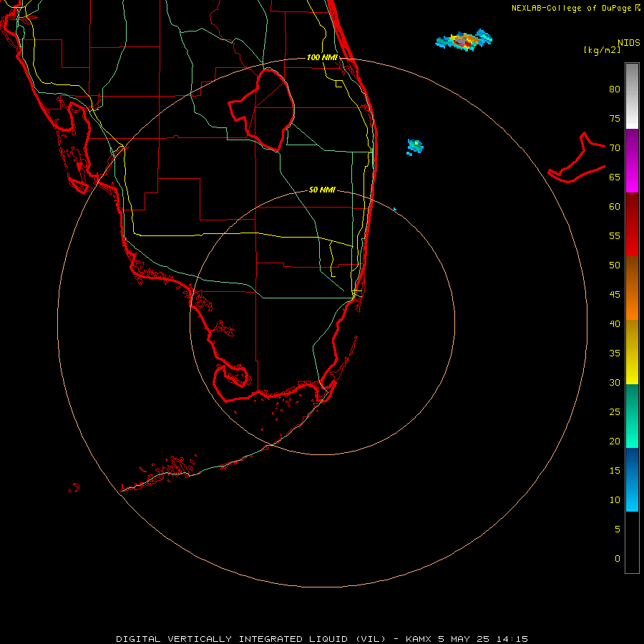The image size is (644, 644).
Task: Click the Grand Bahama island outline at the right edge
Action: [577, 158]
